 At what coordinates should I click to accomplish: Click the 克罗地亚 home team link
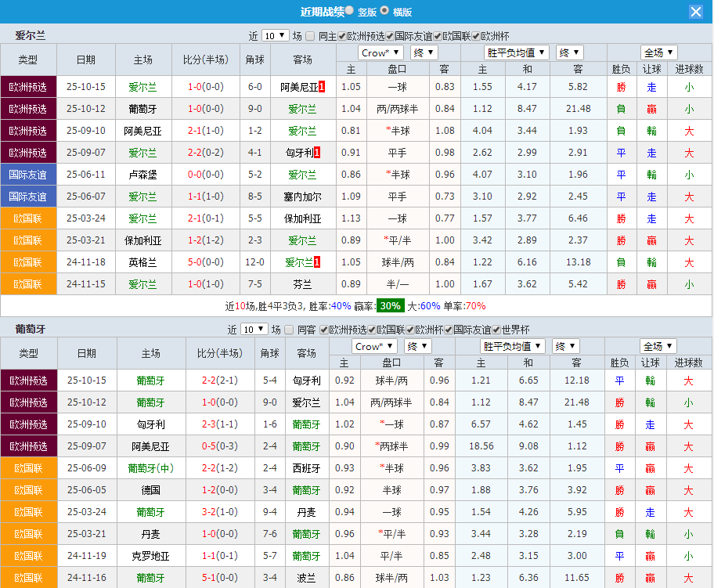pos(150,556)
